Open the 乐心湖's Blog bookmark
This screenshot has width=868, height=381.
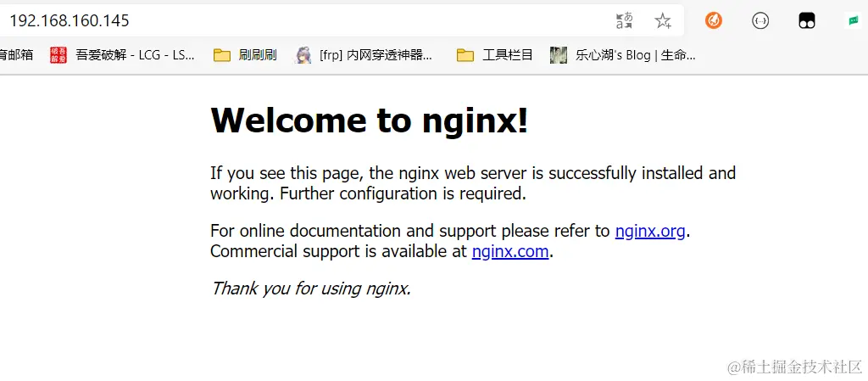[x=622, y=55]
